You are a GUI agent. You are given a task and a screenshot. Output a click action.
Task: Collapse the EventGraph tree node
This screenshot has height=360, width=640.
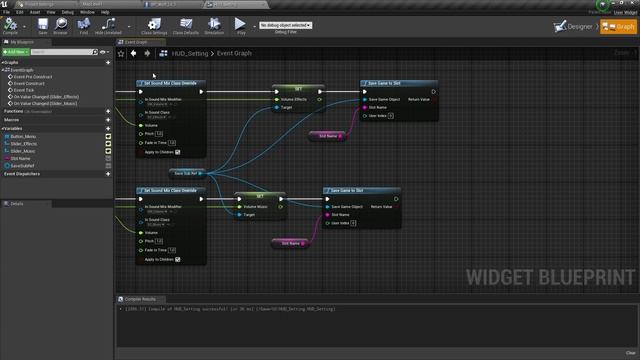coord(3,70)
